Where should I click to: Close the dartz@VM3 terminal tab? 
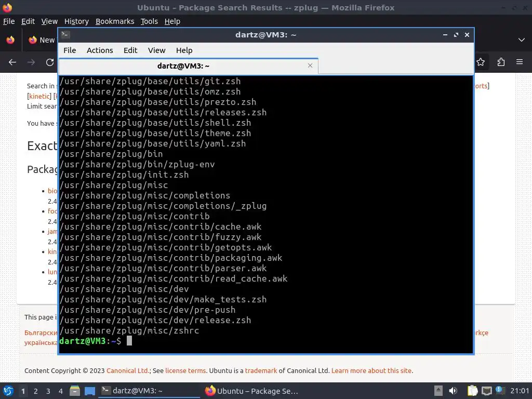click(x=310, y=65)
